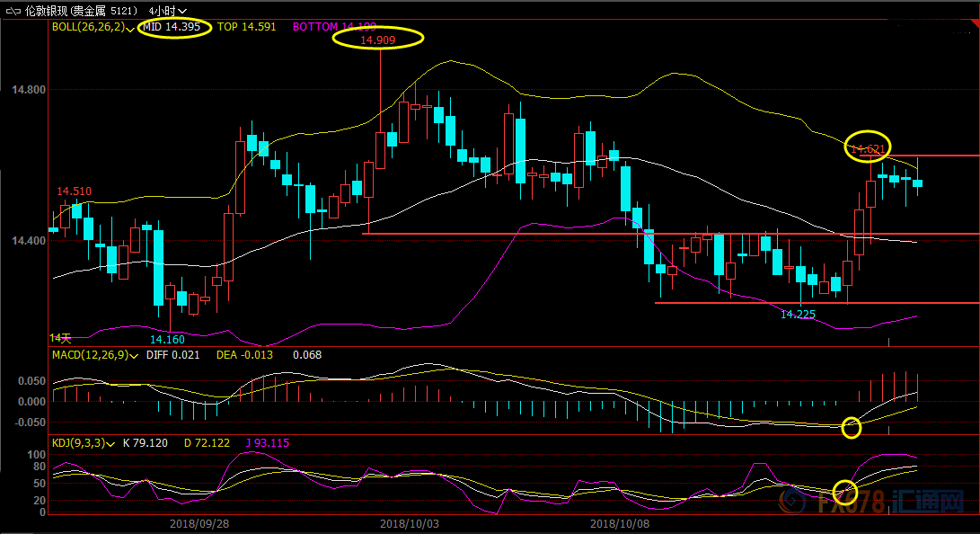Click the 2018/10/03 date on time axis
This screenshot has height=534, width=980.
click(410, 523)
